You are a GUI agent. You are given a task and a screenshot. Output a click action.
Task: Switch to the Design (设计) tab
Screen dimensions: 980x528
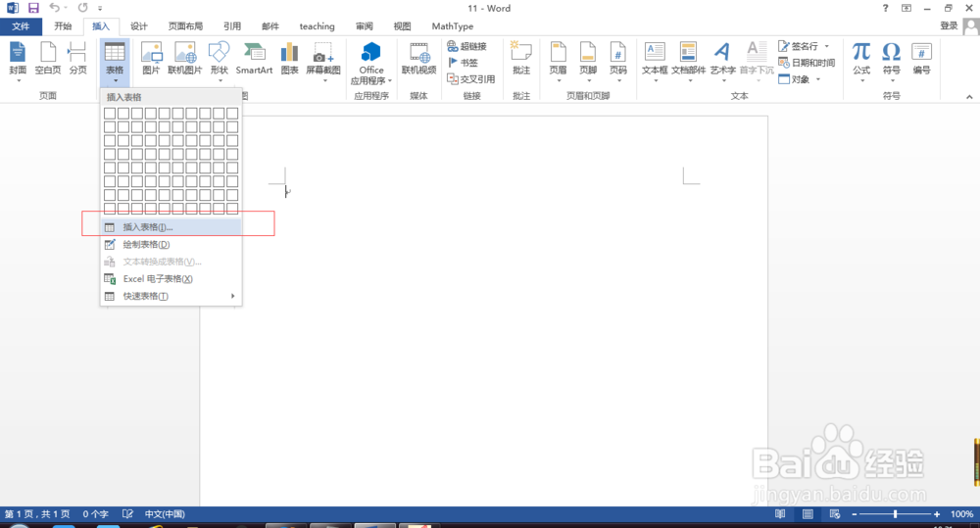click(x=139, y=26)
